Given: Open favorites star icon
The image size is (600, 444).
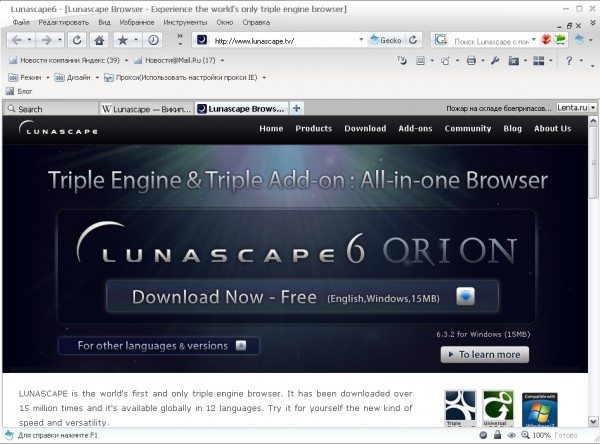Looking at the screenshot, I should [122, 40].
